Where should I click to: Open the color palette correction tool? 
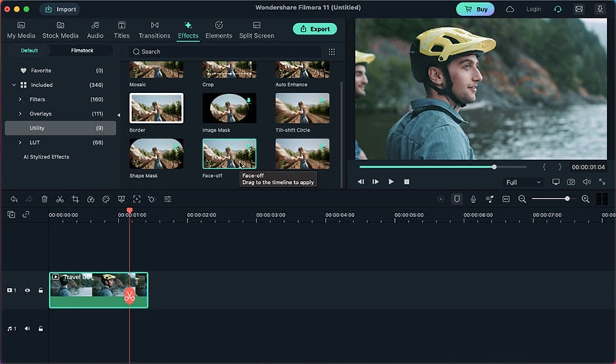(x=106, y=199)
